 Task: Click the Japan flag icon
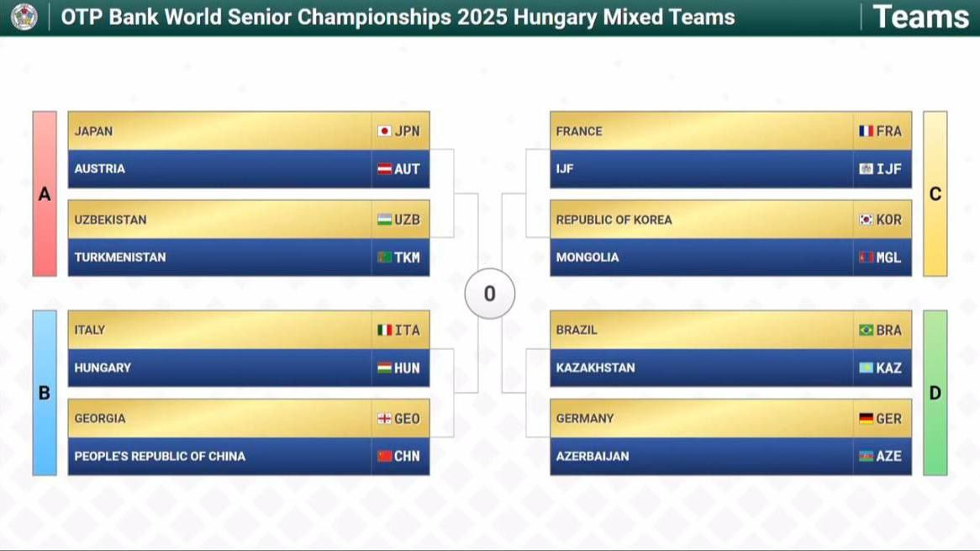385,131
